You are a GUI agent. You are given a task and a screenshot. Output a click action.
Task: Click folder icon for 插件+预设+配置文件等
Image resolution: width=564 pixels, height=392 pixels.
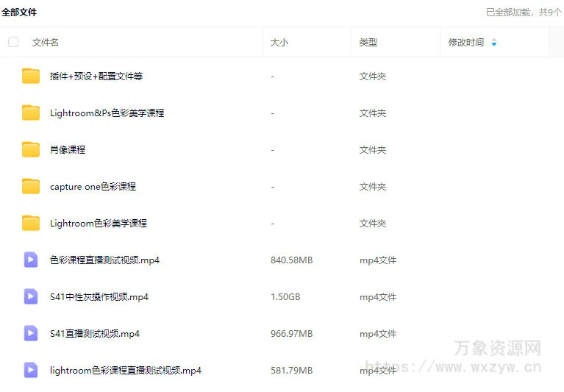point(31,76)
